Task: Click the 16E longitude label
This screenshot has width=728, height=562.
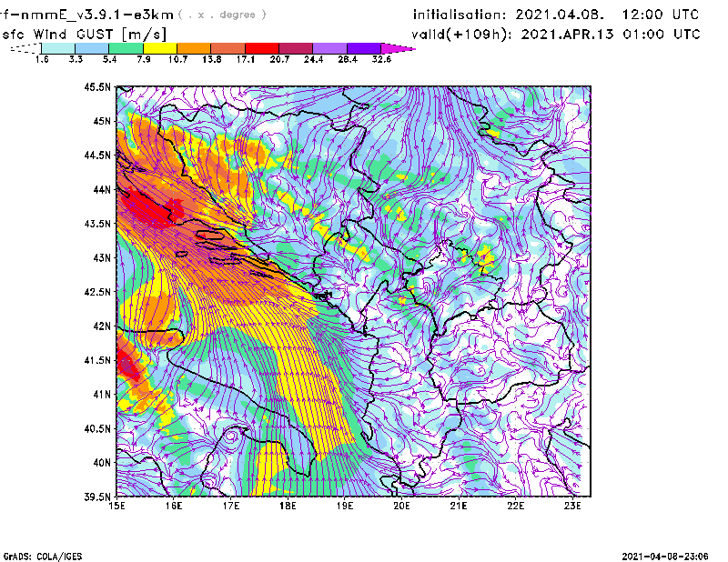Action: pos(174,506)
